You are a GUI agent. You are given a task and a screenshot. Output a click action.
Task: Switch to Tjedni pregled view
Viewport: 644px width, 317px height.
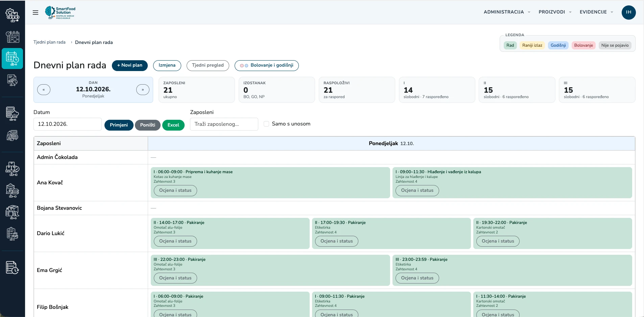tap(208, 65)
